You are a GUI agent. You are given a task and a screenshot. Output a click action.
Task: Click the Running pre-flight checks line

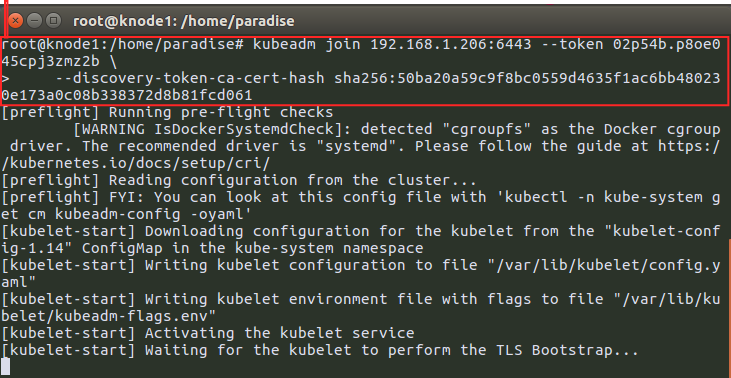coord(167,112)
